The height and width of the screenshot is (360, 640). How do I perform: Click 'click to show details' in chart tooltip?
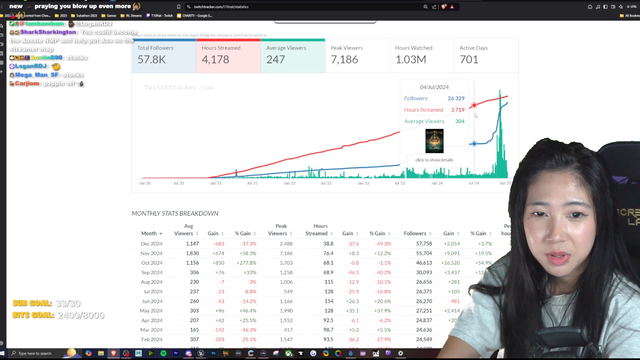434,160
